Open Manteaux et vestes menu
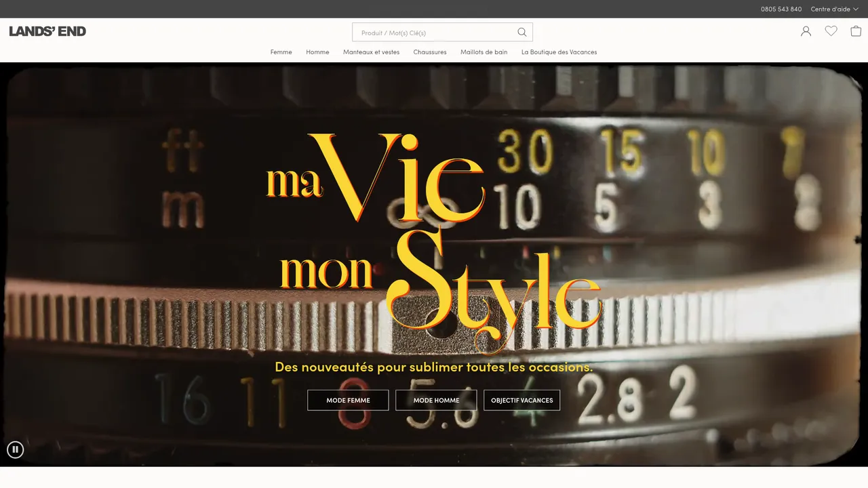Screen dimensions: 868x488 pos(371,52)
